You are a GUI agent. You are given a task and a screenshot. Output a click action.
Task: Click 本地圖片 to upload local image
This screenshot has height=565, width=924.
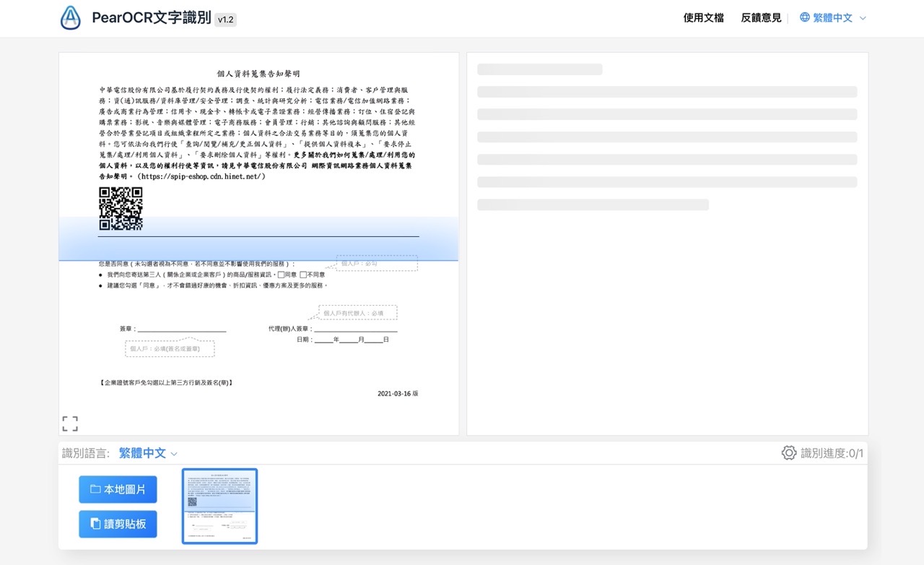pyautogui.click(x=118, y=489)
